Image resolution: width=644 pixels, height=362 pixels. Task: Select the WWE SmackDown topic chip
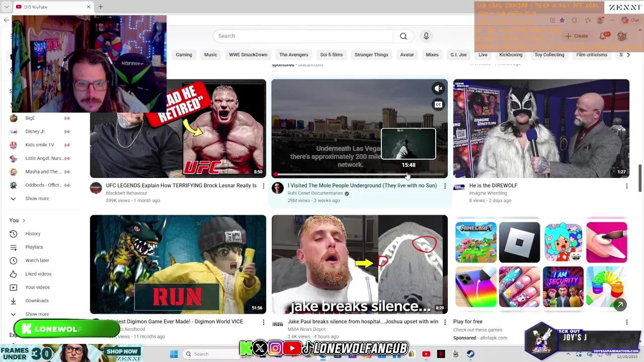point(248,55)
